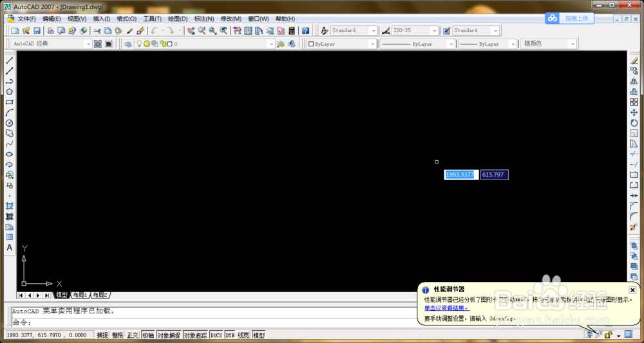Toggle DUCS in status bar
This screenshot has width=644, height=343.
point(216,335)
